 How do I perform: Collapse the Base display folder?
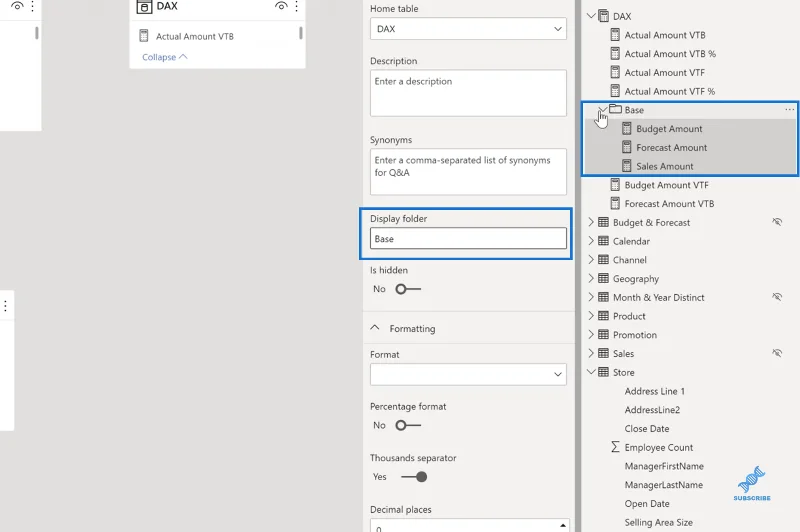point(603,109)
